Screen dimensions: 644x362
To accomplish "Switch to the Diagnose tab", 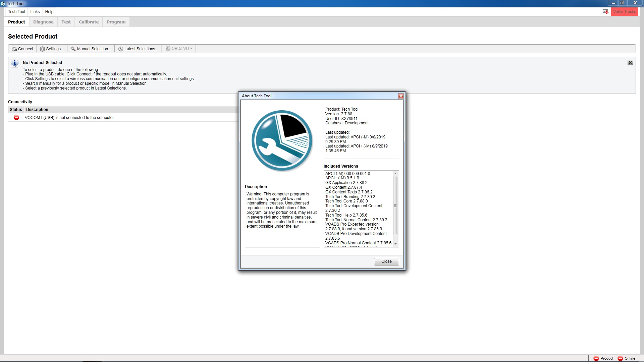I will click(x=43, y=22).
